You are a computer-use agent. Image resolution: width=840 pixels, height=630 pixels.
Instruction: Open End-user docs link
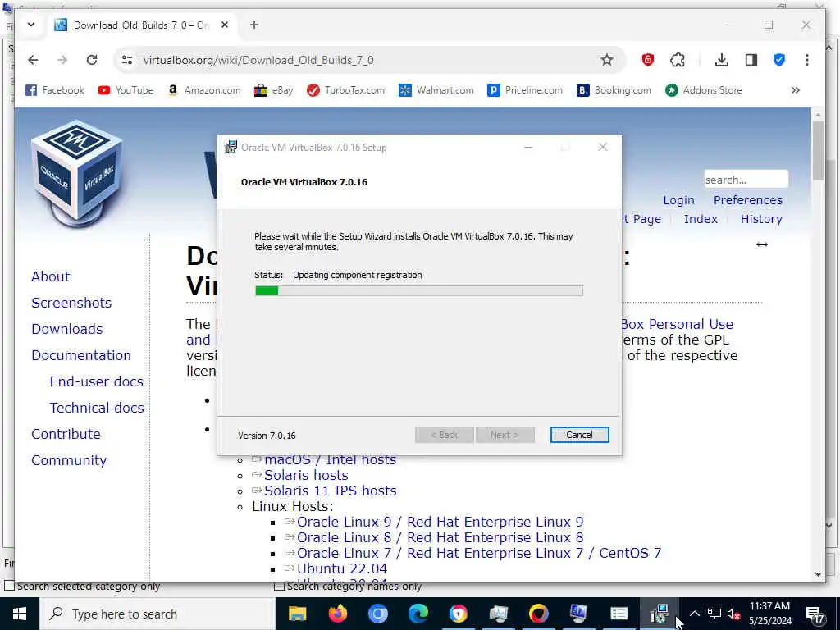pyautogui.click(x=97, y=381)
